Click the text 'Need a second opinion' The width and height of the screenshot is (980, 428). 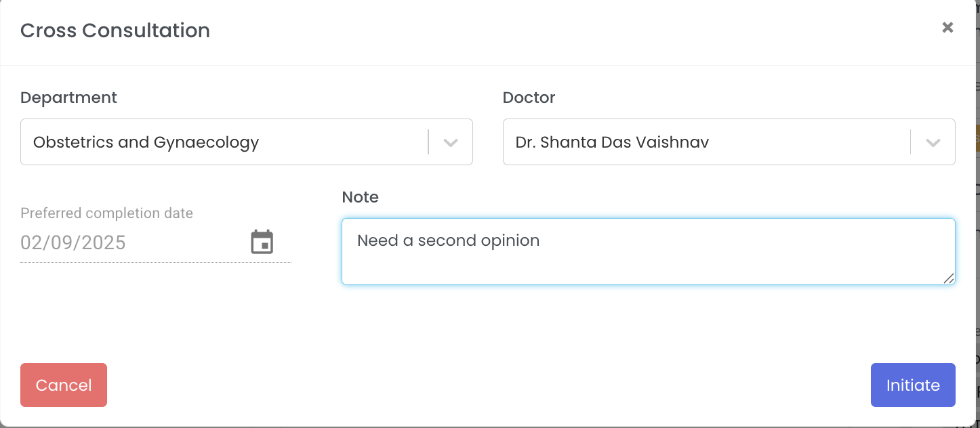pyautogui.click(x=448, y=240)
